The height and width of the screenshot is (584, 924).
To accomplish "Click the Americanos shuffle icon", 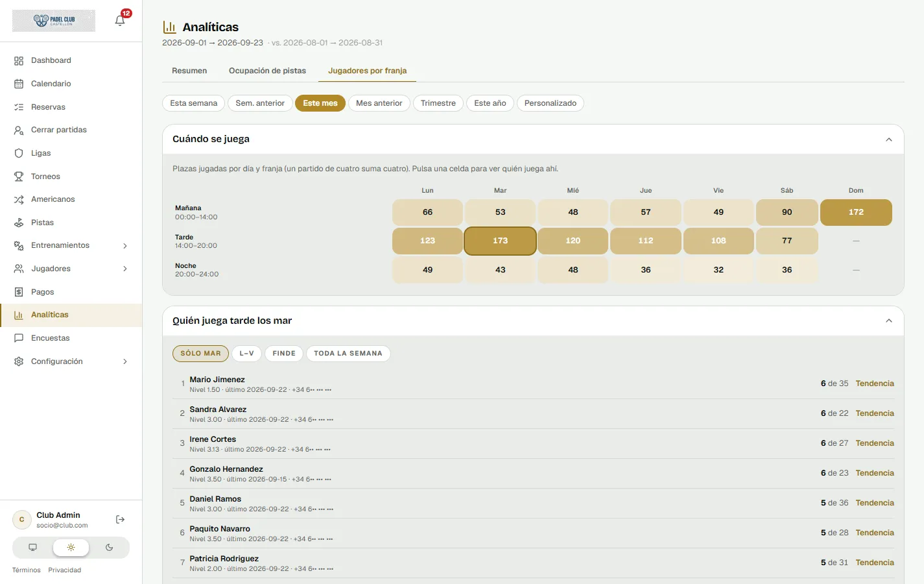I will 19,199.
